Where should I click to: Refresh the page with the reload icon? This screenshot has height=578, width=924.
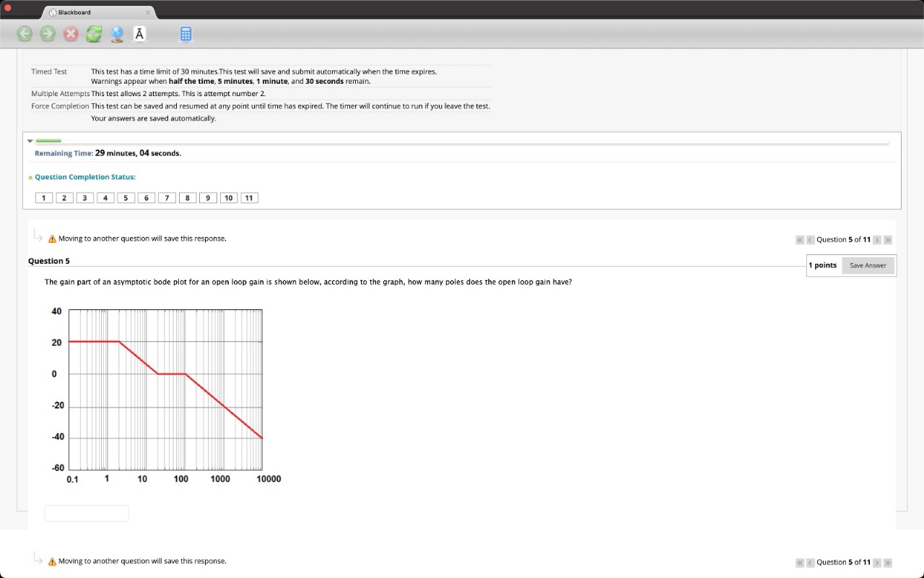pyautogui.click(x=94, y=33)
